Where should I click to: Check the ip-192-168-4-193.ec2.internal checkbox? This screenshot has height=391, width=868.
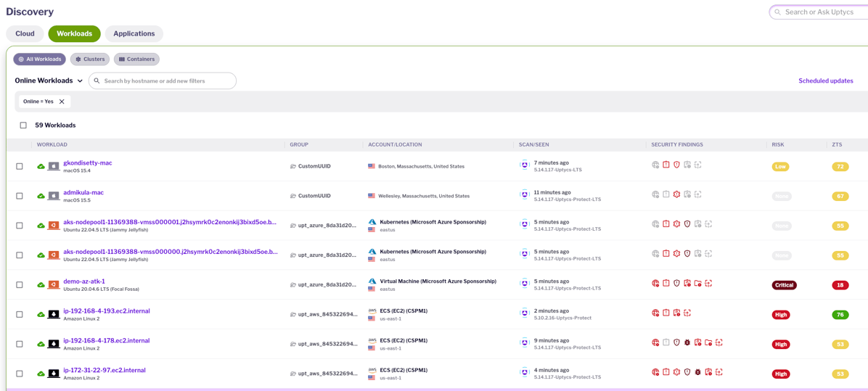[20, 314]
